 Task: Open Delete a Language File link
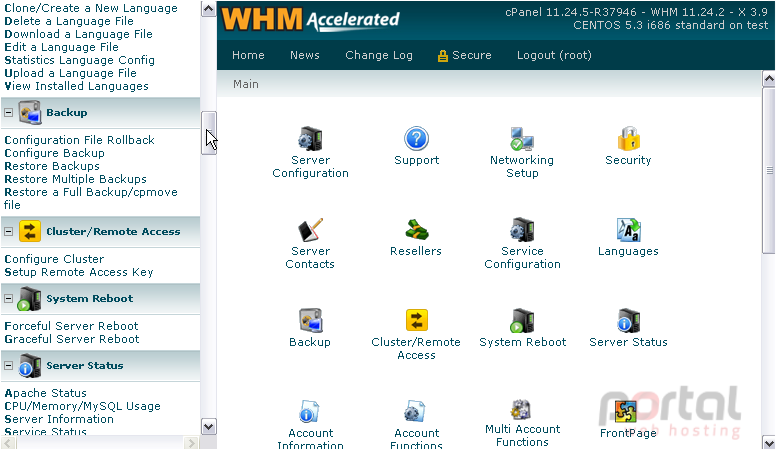[69, 21]
